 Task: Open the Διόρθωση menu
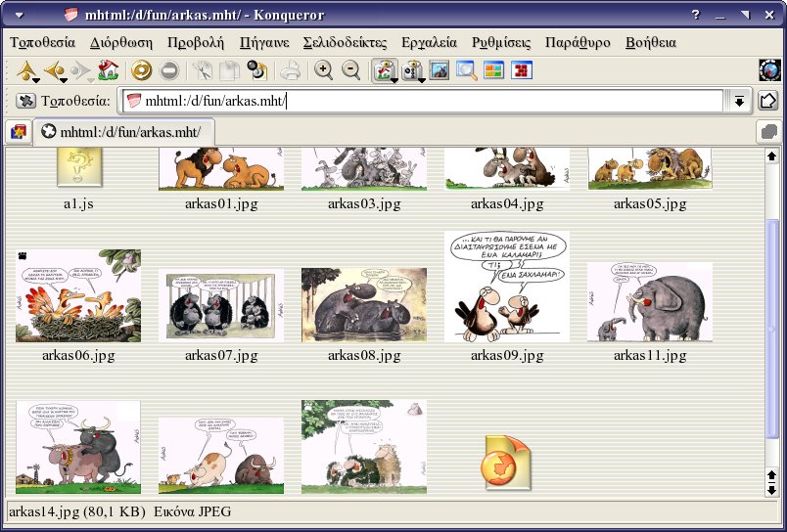pyautogui.click(x=121, y=43)
